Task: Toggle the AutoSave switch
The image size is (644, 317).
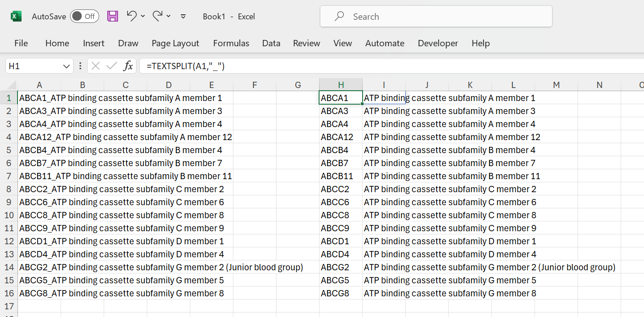Action: coord(84,17)
